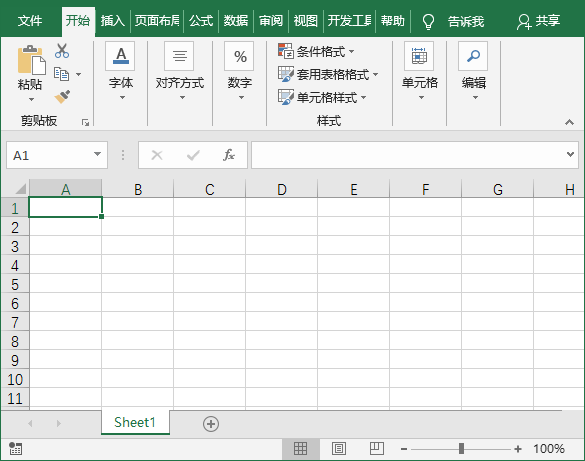This screenshot has width=585, height=461.
Task: Click the Name Box showing A1
Action: pyautogui.click(x=49, y=155)
